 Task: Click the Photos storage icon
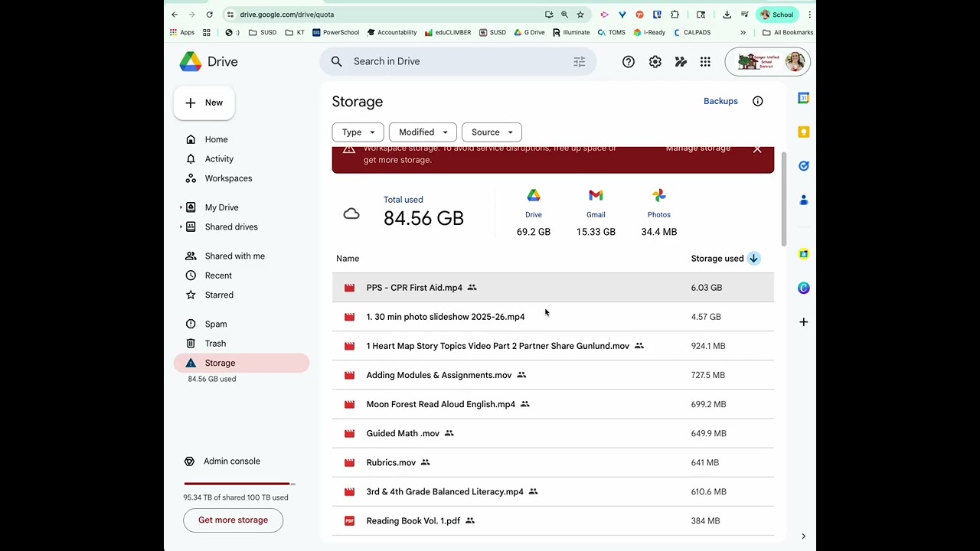point(659,196)
